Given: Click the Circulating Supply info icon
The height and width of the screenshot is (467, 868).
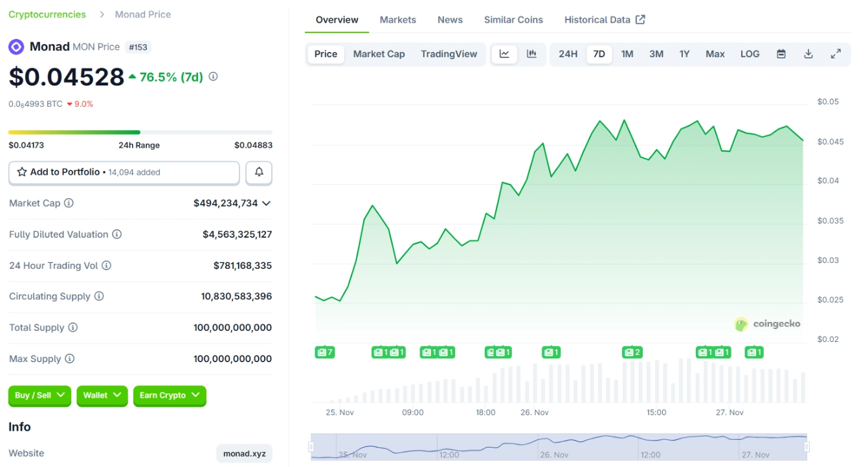Looking at the screenshot, I should tap(99, 296).
